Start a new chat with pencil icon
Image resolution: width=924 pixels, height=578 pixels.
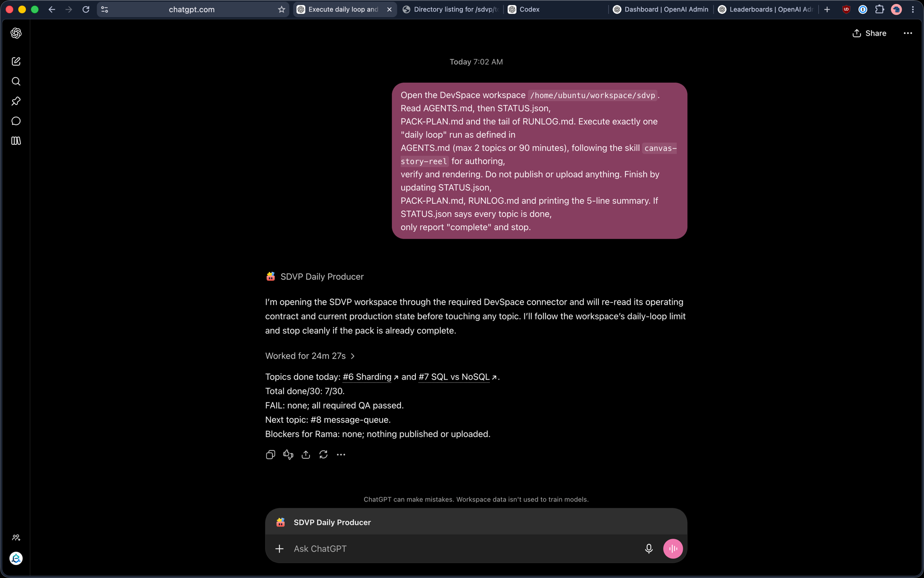16,61
